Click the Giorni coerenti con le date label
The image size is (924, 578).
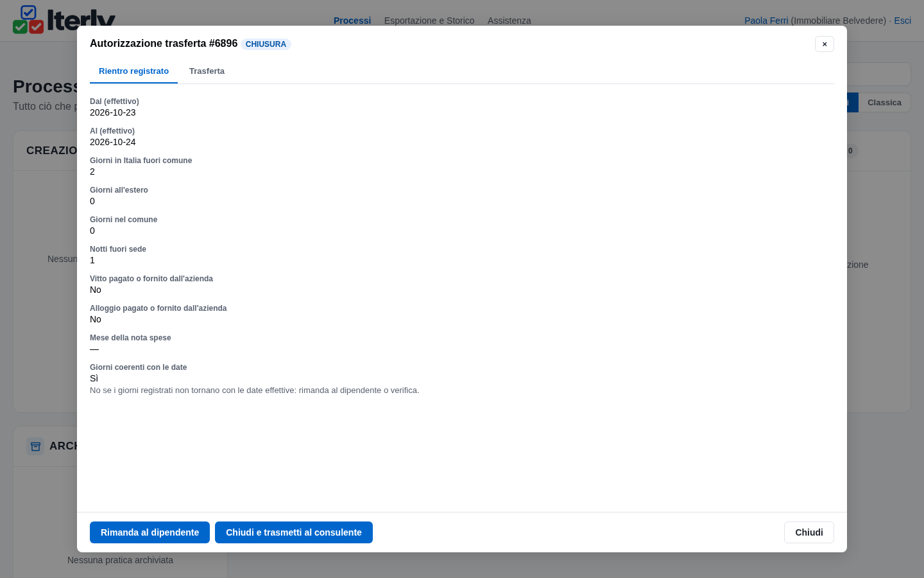pos(139,367)
